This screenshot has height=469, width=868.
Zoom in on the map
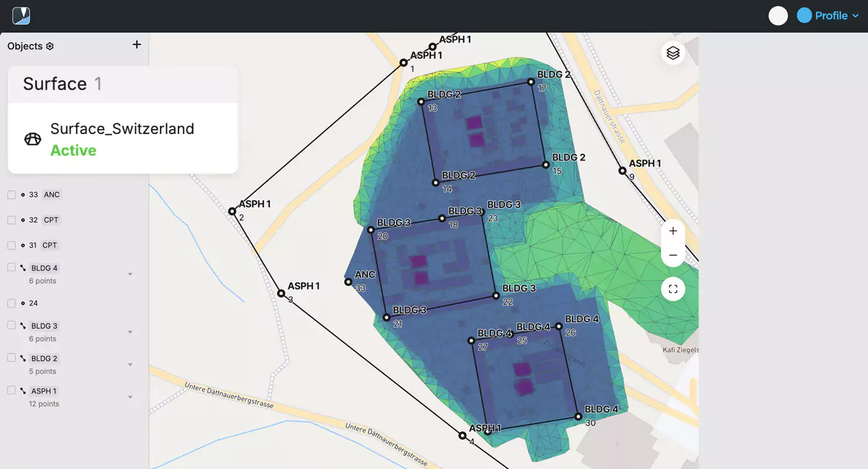[673, 231]
